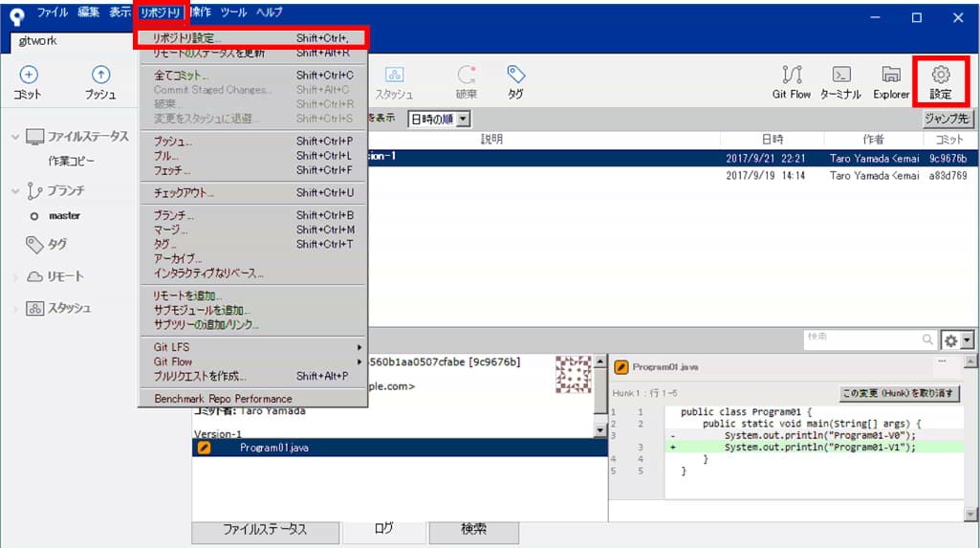The width and height of the screenshot is (980, 548).
Task: Open the Actions (操作) menu
Action: click(201, 12)
